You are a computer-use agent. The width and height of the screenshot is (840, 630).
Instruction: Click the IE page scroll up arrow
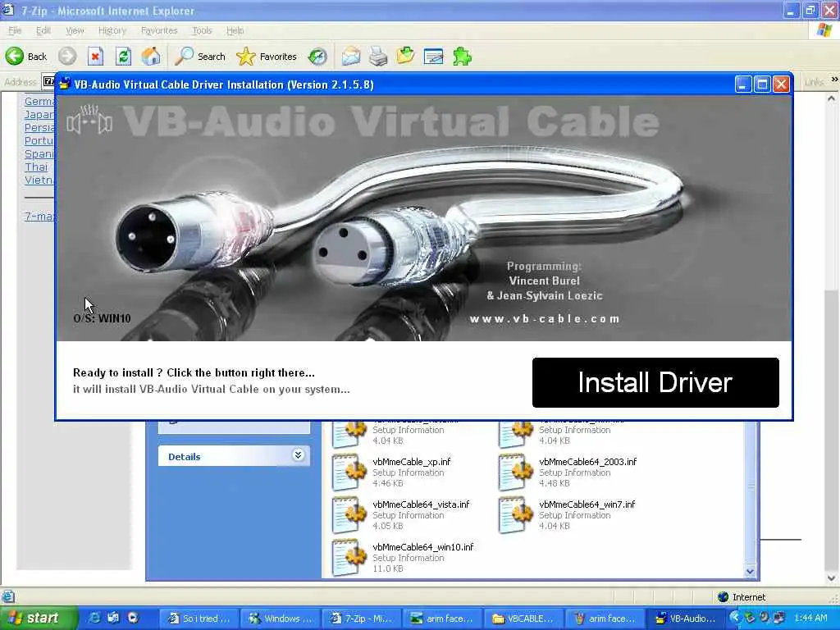[831, 98]
